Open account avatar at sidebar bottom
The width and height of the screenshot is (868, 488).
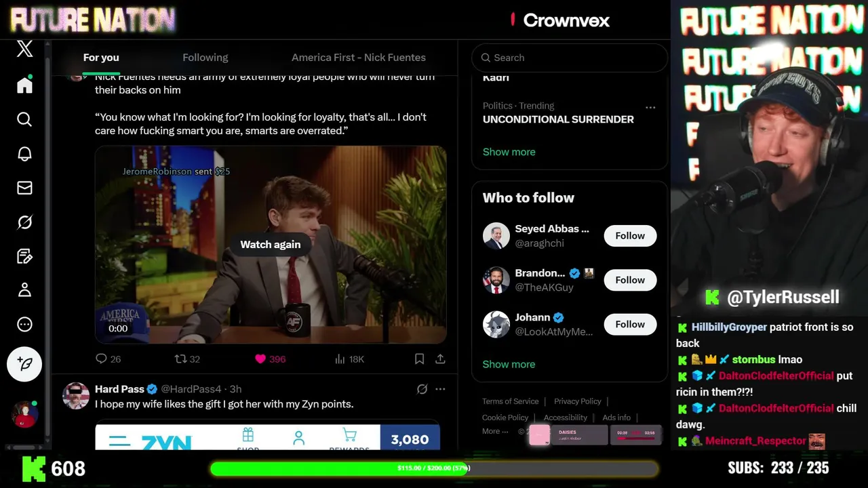pyautogui.click(x=24, y=414)
